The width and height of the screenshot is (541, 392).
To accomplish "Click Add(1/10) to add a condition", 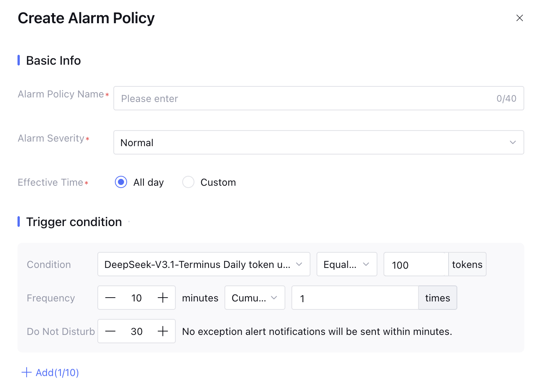I will tap(57, 373).
